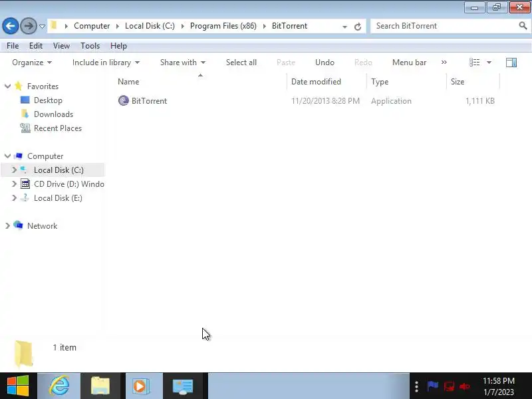The image size is (532, 399).
Task: Select Program Files (x86) in breadcrumb
Action: 223,26
